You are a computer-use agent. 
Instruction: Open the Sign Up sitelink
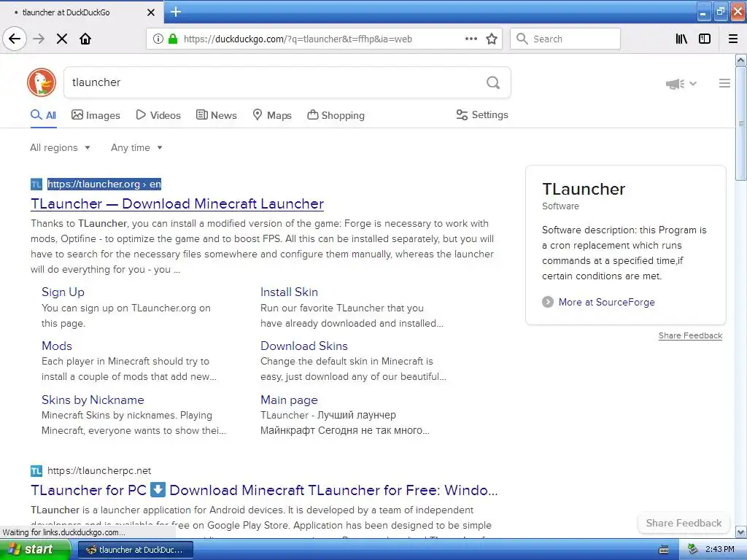63,292
